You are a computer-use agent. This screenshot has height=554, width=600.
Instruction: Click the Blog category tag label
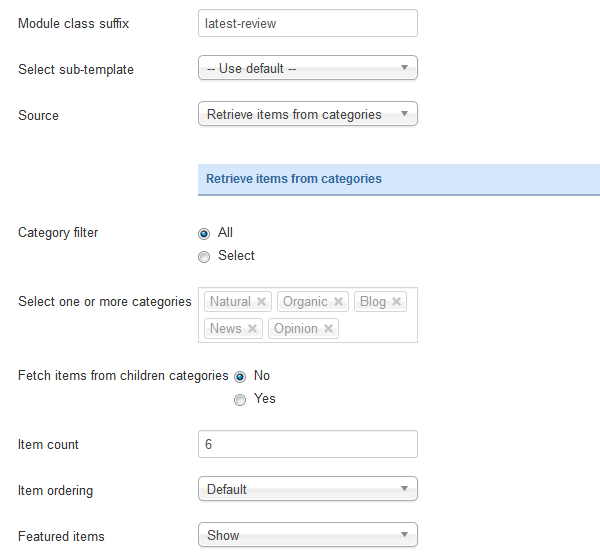coord(373,302)
